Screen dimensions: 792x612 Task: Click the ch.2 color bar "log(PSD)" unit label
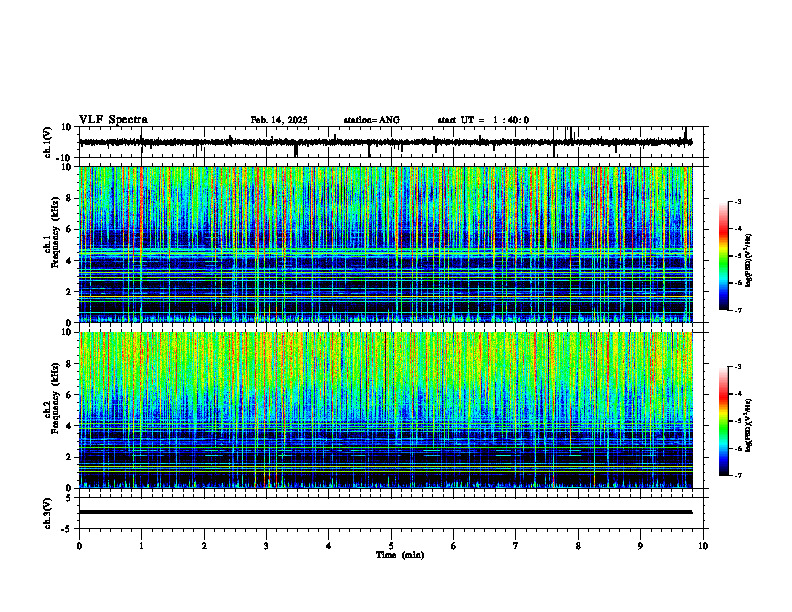pos(749,423)
